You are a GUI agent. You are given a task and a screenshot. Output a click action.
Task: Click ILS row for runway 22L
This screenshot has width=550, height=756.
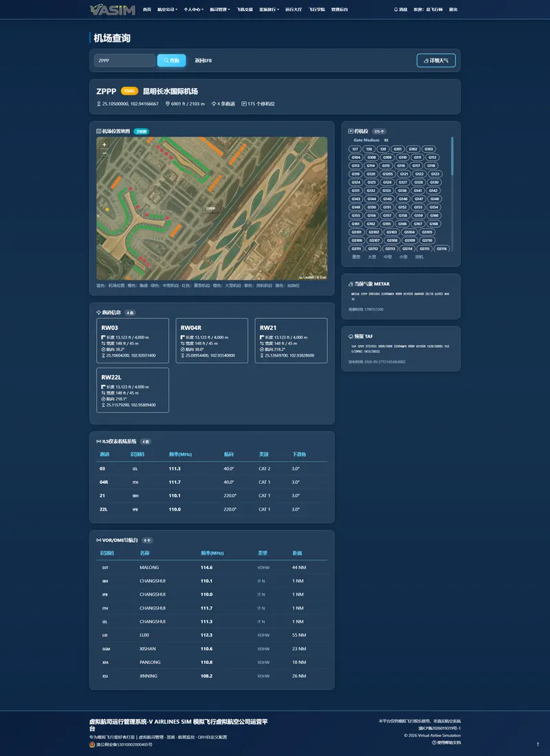click(x=212, y=509)
